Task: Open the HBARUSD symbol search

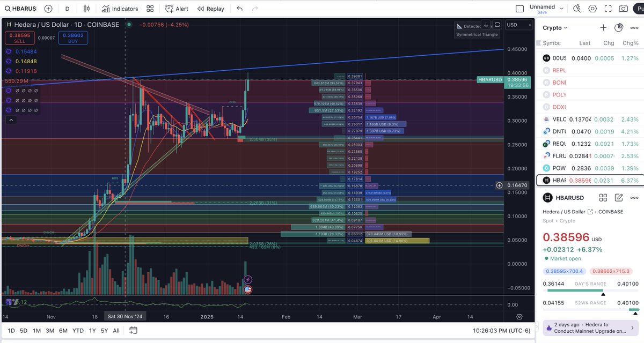Action: 20,9
